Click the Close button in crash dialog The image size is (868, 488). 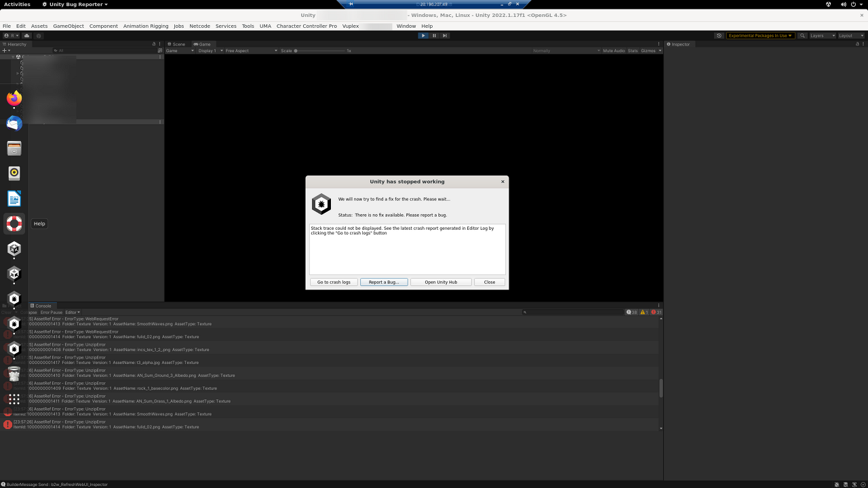coord(490,282)
